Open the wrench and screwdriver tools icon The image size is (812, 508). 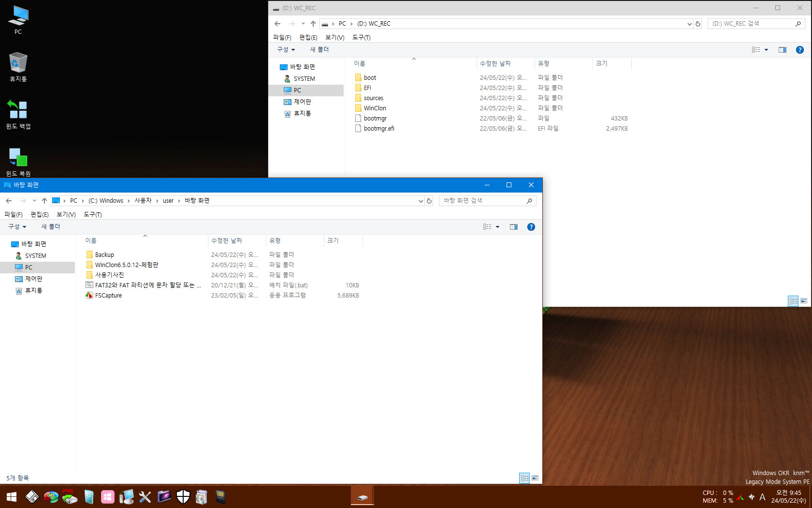coord(145,497)
